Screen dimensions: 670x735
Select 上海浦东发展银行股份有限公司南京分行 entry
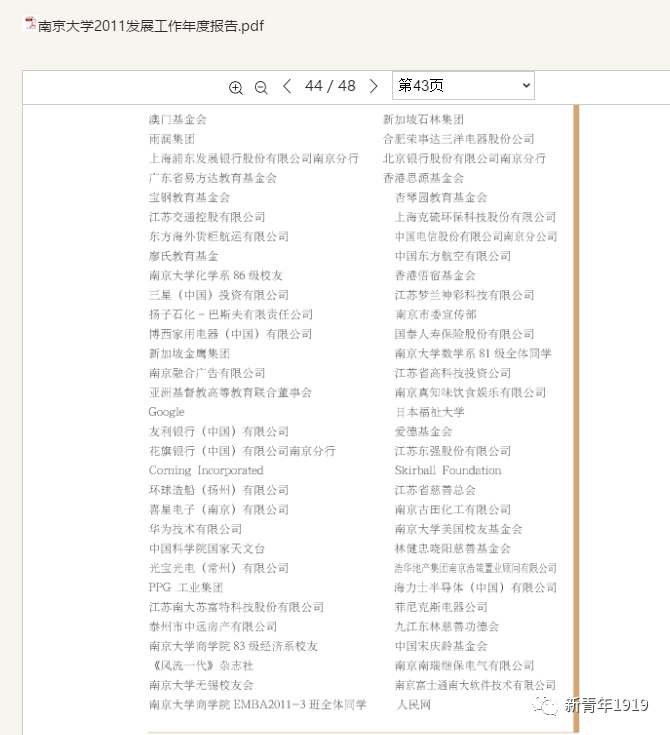(x=254, y=158)
